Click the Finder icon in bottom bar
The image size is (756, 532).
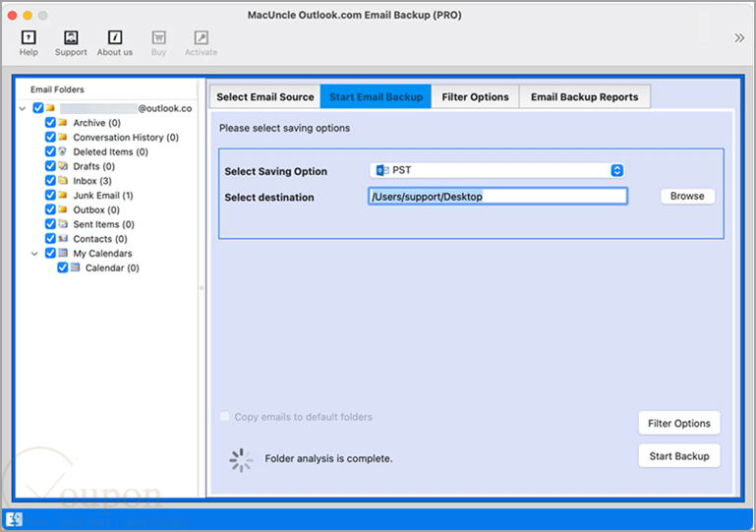point(14,519)
